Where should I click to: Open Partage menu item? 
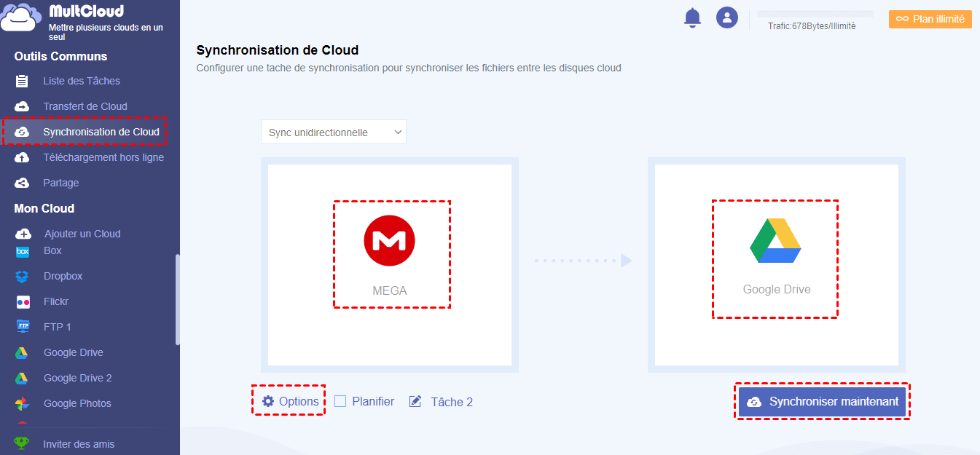61,183
